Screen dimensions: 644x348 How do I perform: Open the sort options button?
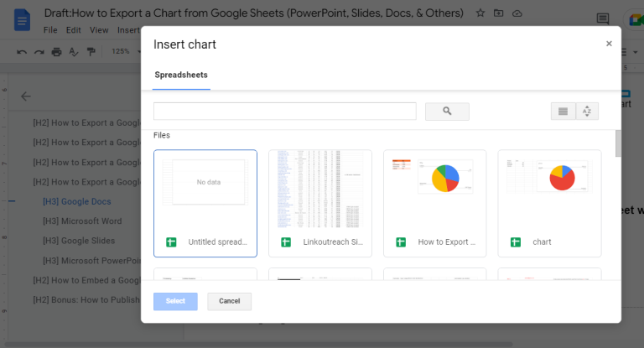(x=587, y=112)
